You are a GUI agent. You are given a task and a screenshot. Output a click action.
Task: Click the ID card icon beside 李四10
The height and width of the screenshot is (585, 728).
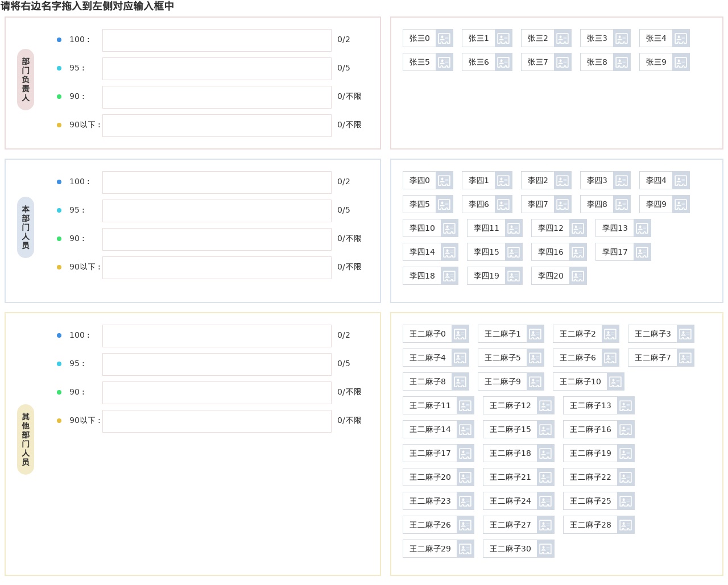pyautogui.click(x=449, y=229)
